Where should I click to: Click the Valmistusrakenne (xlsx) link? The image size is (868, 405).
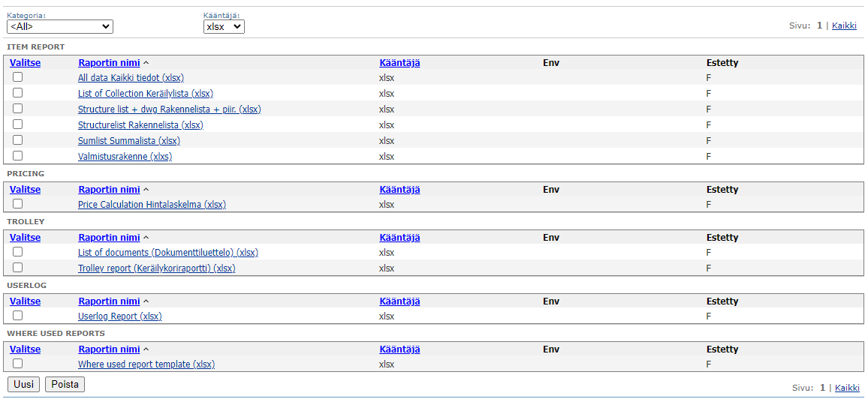pos(125,157)
